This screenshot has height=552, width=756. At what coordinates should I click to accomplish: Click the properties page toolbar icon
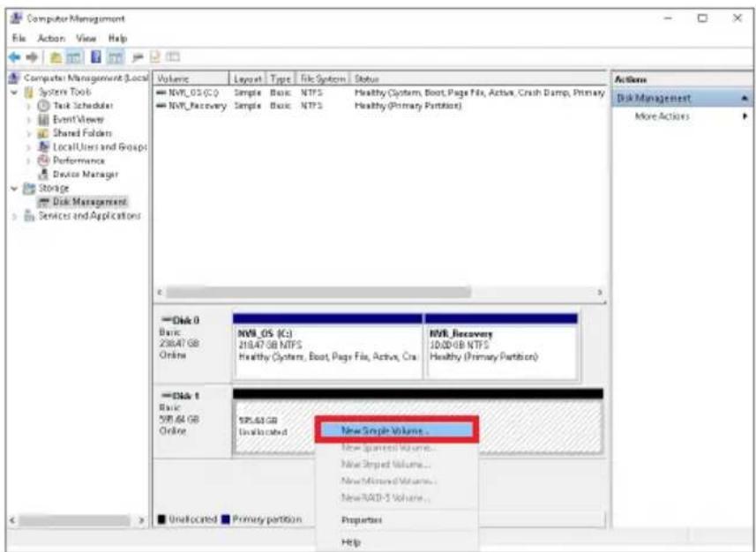tap(154, 57)
